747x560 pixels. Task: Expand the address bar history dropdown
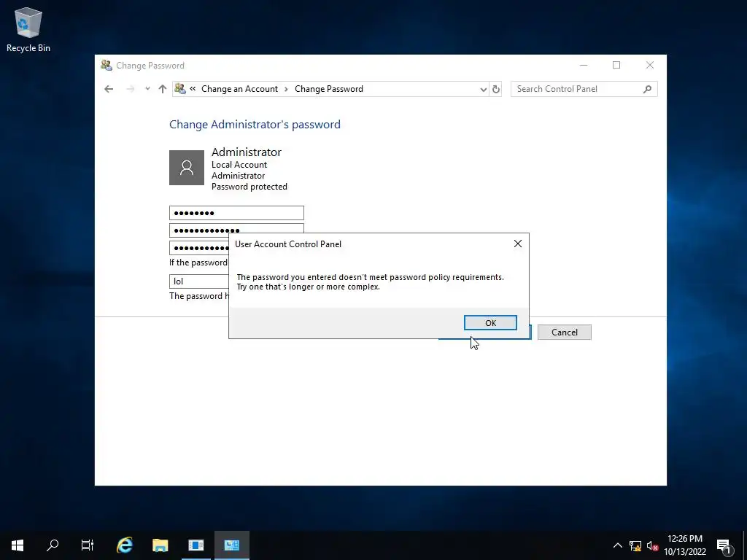483,89
